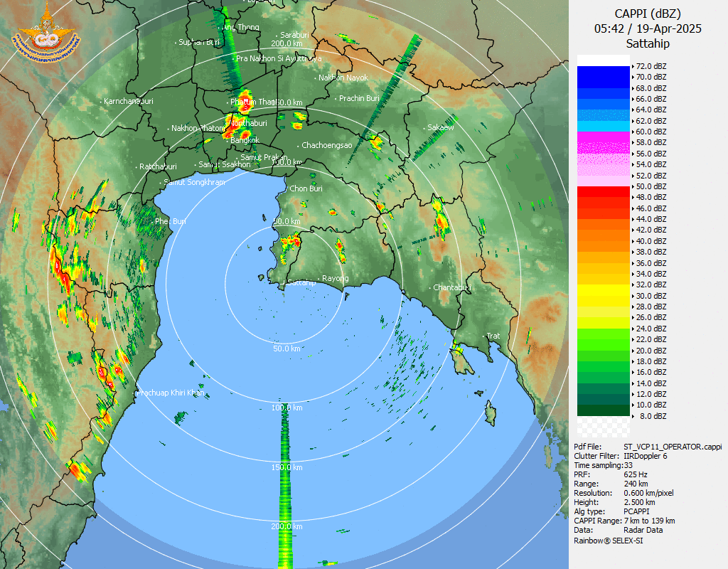
Task: Click the ST_VCP11_OPERATOR.cappi file name
Action: tap(673, 447)
